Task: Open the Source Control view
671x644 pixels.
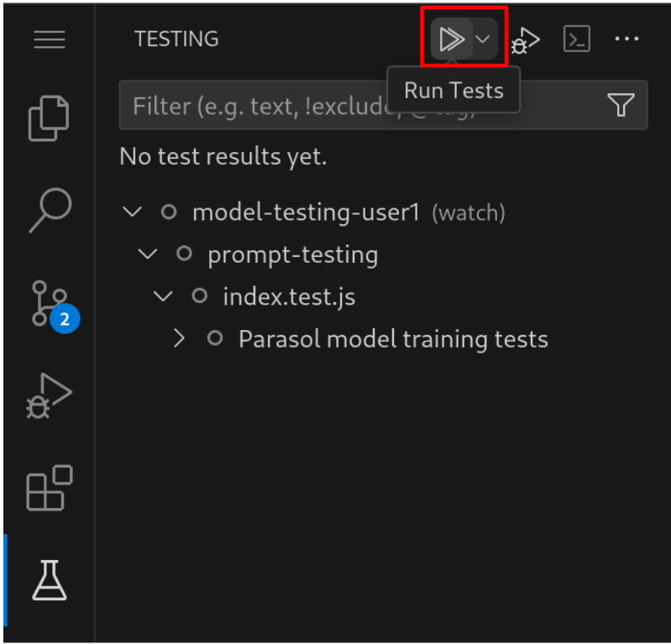Action: 50,302
